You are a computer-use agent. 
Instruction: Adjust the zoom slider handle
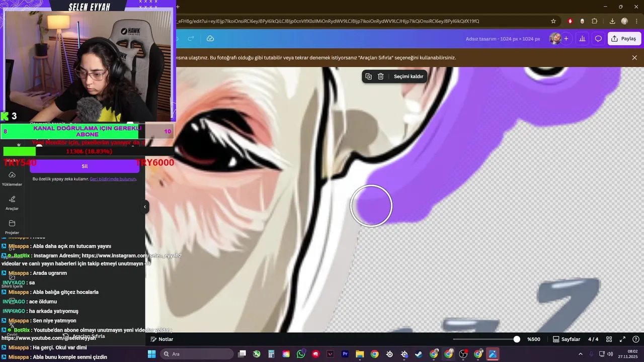(517, 339)
